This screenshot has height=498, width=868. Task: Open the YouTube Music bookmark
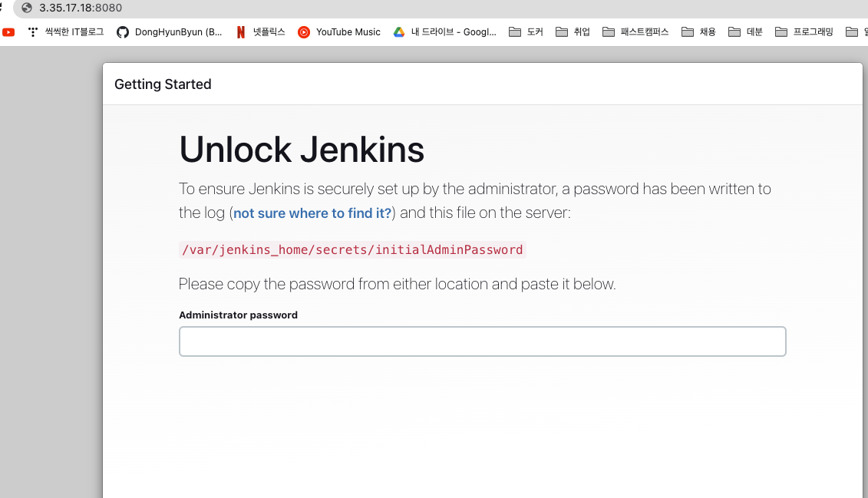(x=338, y=32)
